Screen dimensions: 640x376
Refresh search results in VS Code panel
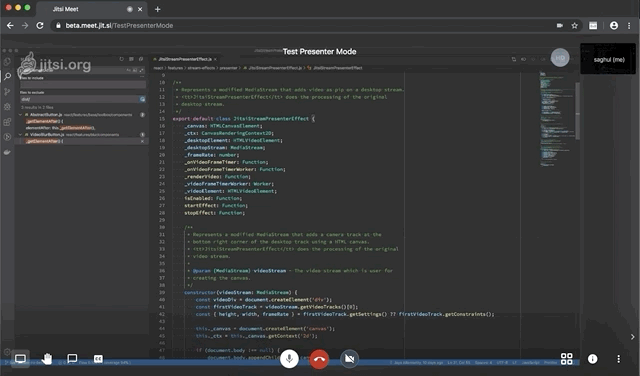[121, 59]
